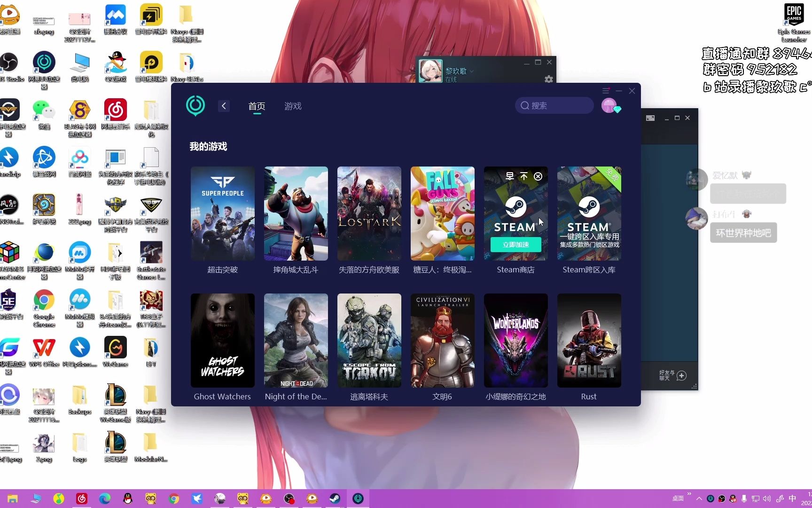Open the EFT desktop shortcut
The image size is (812, 508).
151,352
